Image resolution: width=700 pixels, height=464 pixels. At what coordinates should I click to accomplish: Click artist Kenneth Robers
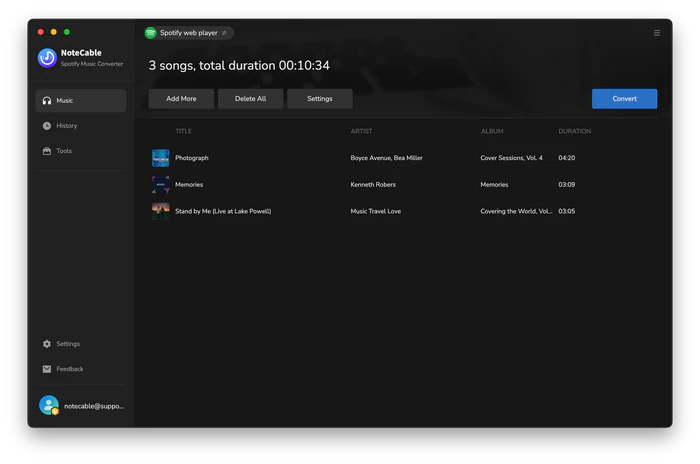[373, 184]
